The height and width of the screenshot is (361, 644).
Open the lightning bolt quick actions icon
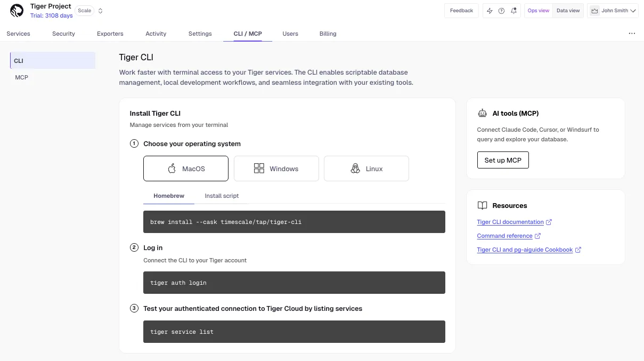pos(490,11)
